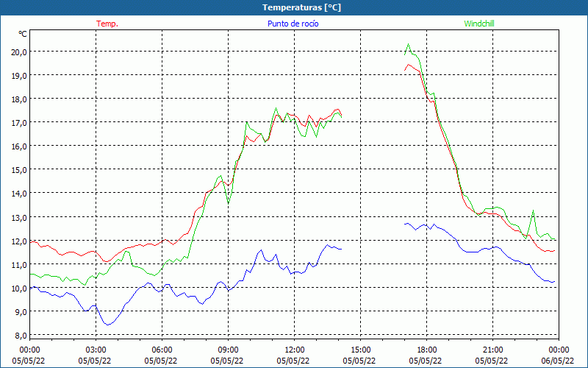
Task: Click the 14,0 y-axis value
Action: [19, 194]
